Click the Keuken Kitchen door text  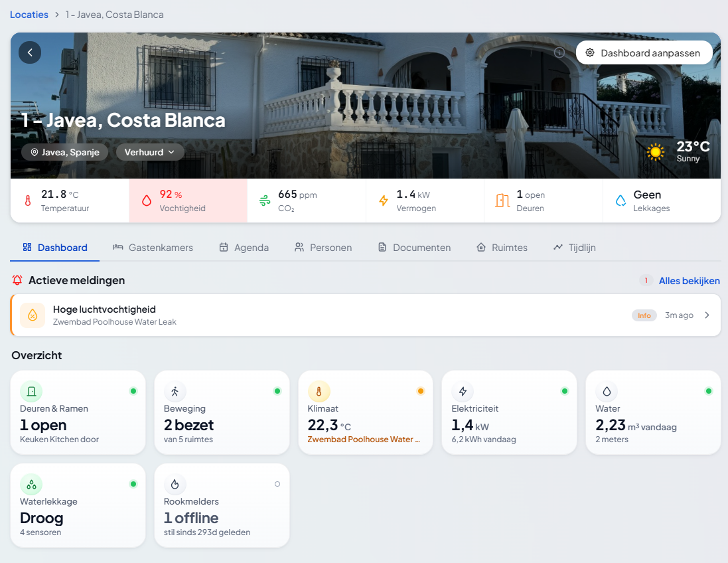pos(60,440)
